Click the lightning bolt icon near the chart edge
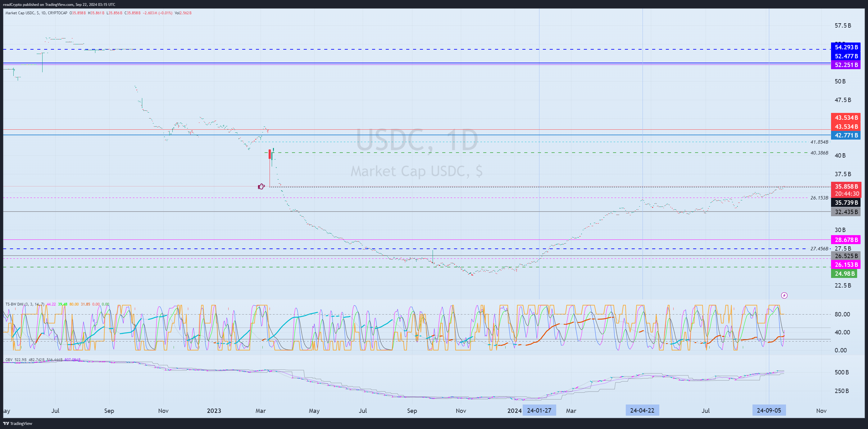The image size is (868, 429). coord(784,295)
